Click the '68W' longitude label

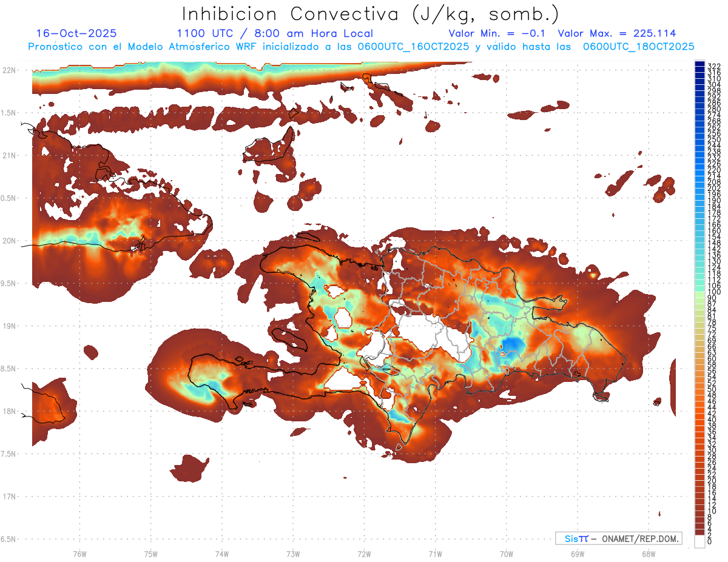pos(649,554)
